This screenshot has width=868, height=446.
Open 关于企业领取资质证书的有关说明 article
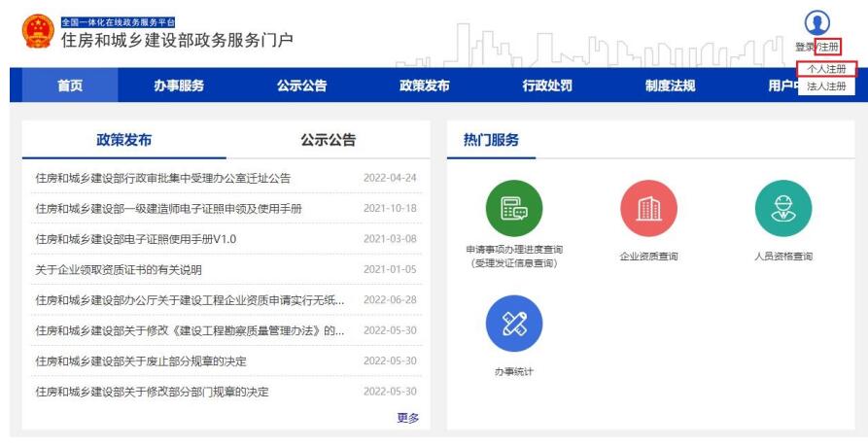click(119, 269)
